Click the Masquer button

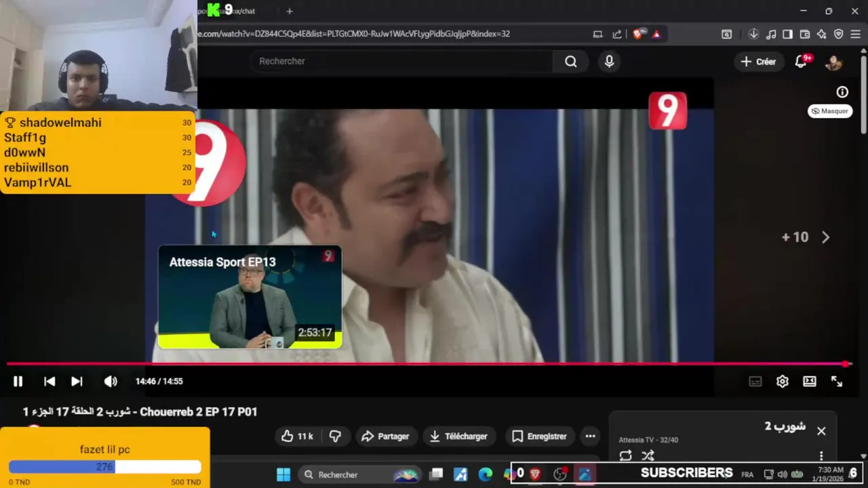pyautogui.click(x=830, y=111)
